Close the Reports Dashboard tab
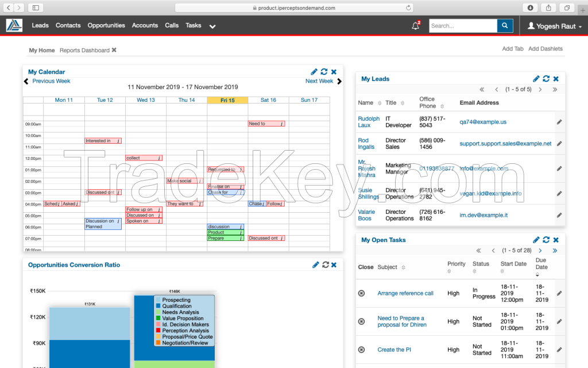 pos(114,50)
